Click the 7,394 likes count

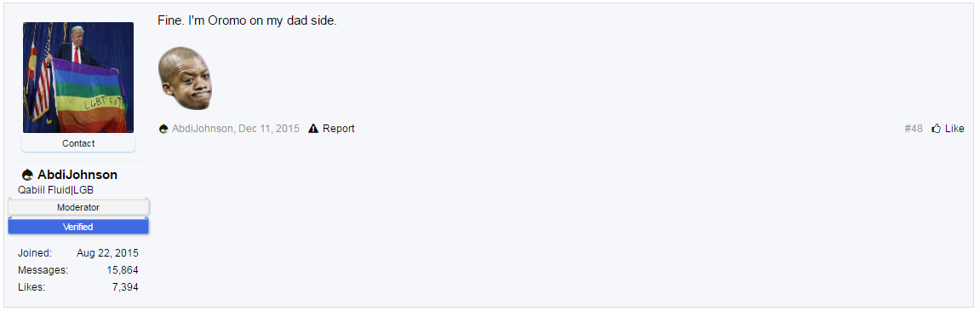click(125, 287)
